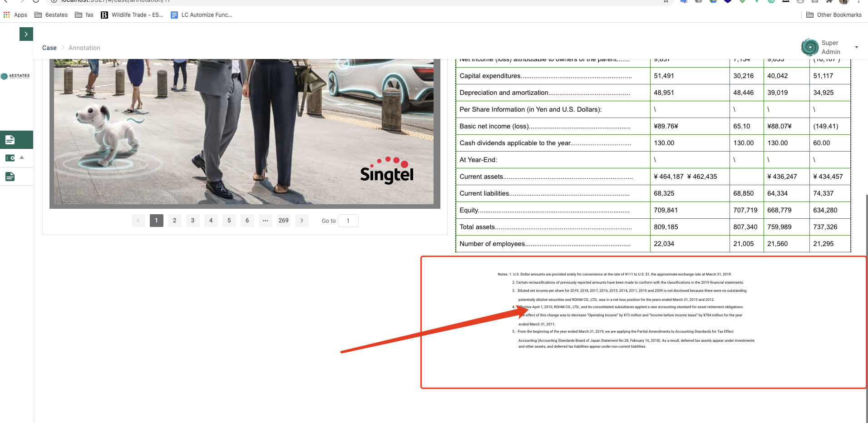The width and height of the screenshot is (868, 423).
Task: Open the LC Automize Func bookmark
Action: [202, 15]
